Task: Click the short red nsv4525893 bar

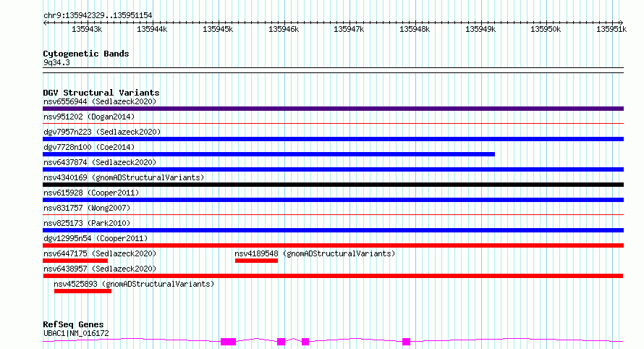Action: coord(82,291)
